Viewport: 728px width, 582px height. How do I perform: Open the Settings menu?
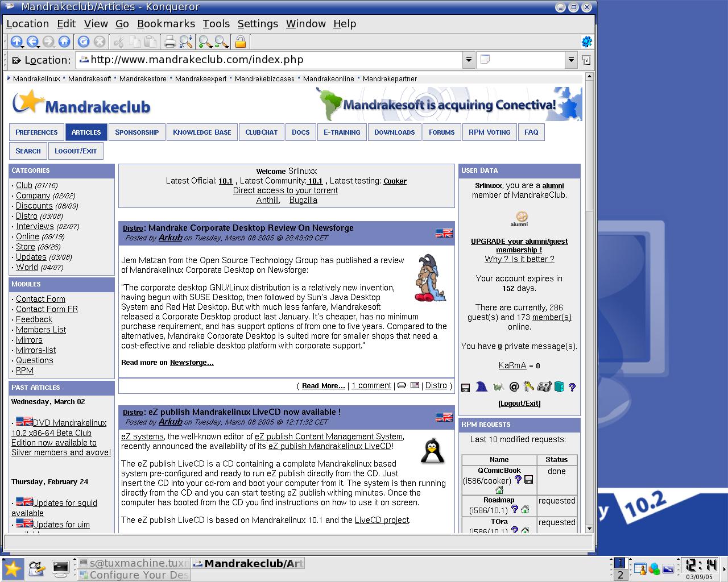(x=258, y=24)
